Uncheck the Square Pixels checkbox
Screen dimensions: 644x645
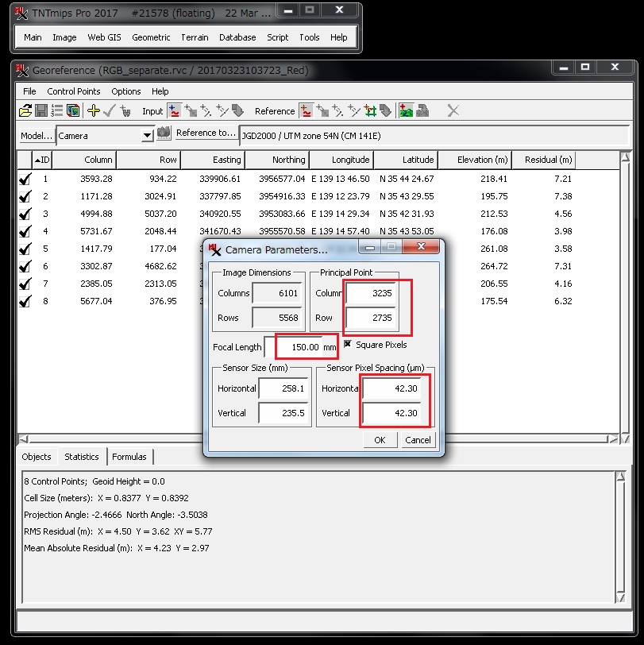point(348,345)
